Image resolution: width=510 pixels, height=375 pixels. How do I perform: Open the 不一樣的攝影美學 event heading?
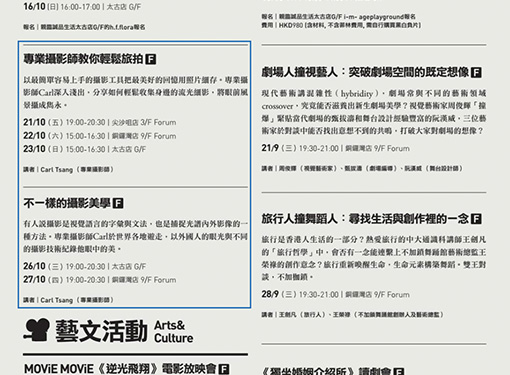pyautogui.click(x=67, y=203)
